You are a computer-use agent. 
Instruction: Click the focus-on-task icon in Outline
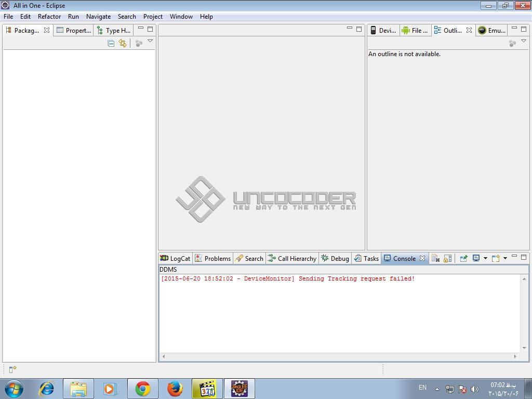512,44
